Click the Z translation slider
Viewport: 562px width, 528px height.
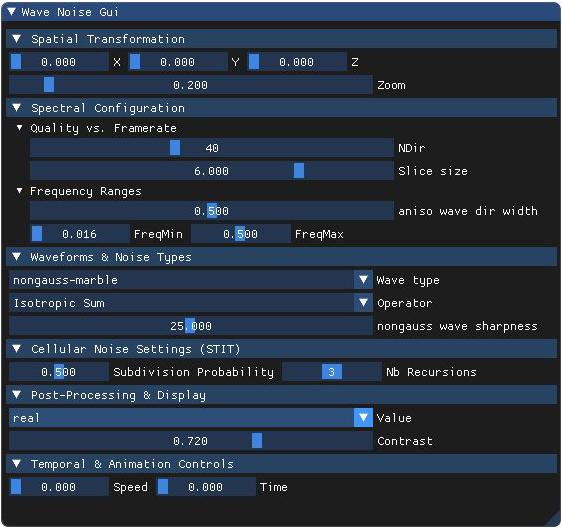297,62
